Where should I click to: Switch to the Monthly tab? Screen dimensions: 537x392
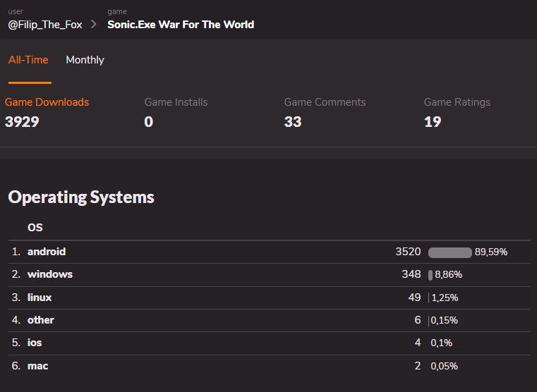point(85,60)
